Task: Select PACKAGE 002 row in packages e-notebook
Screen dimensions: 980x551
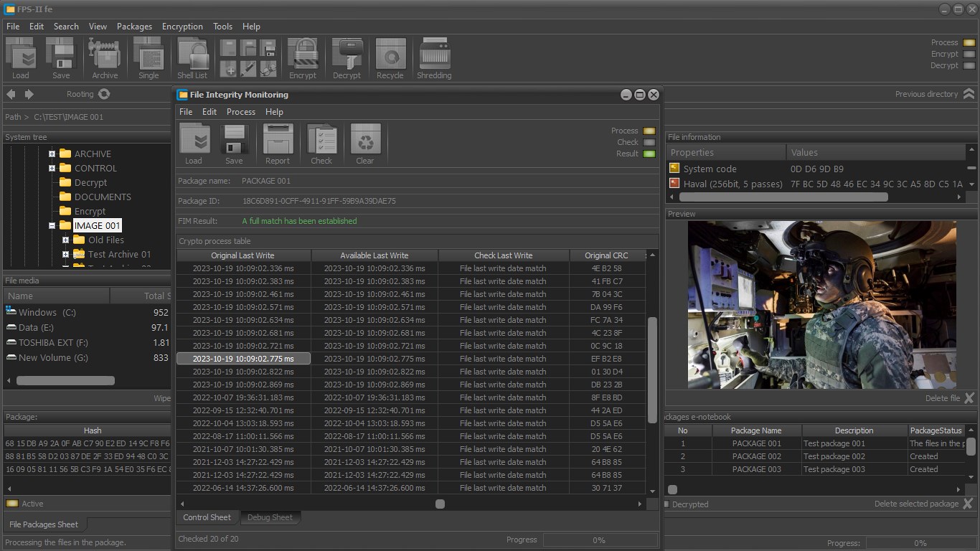Action: coord(756,456)
